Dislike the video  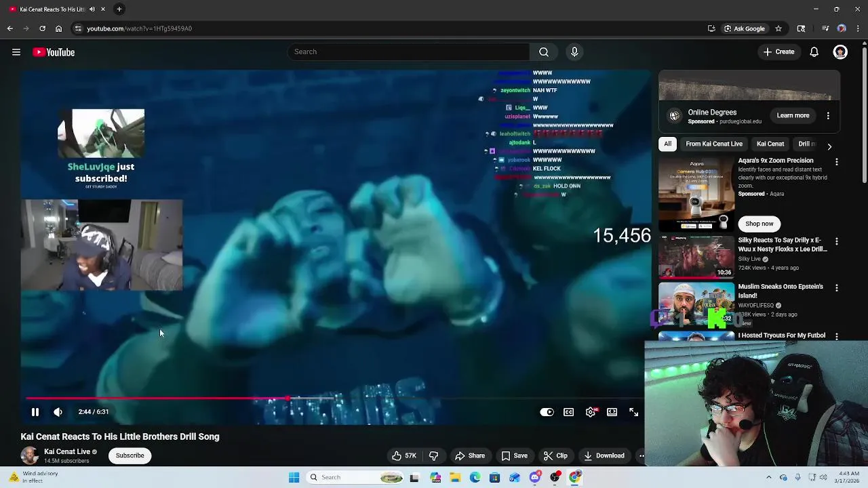click(x=434, y=455)
